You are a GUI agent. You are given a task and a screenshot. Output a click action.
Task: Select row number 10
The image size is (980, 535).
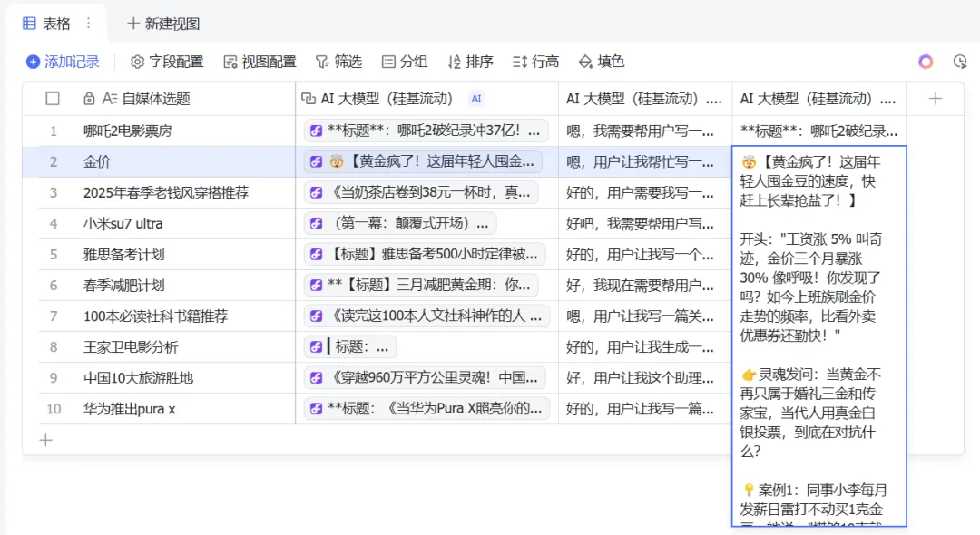(x=54, y=409)
